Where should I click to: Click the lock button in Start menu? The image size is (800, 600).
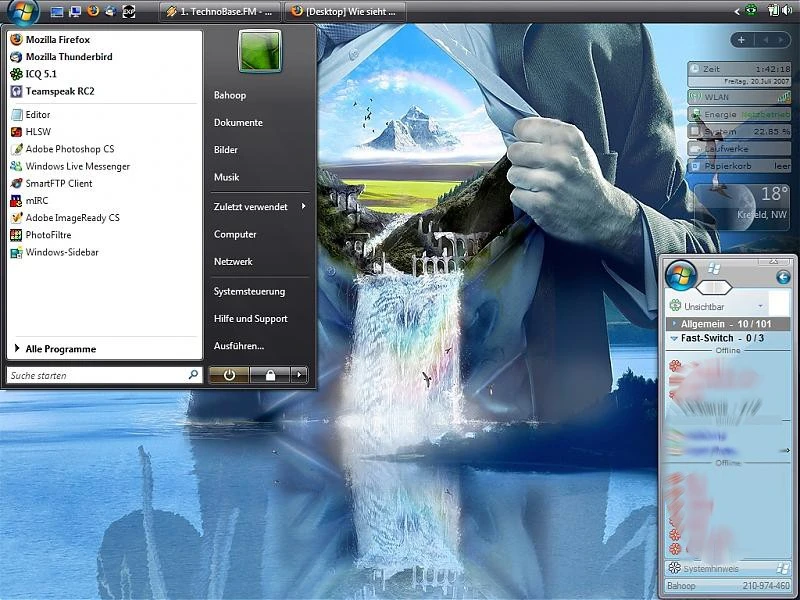[x=269, y=375]
